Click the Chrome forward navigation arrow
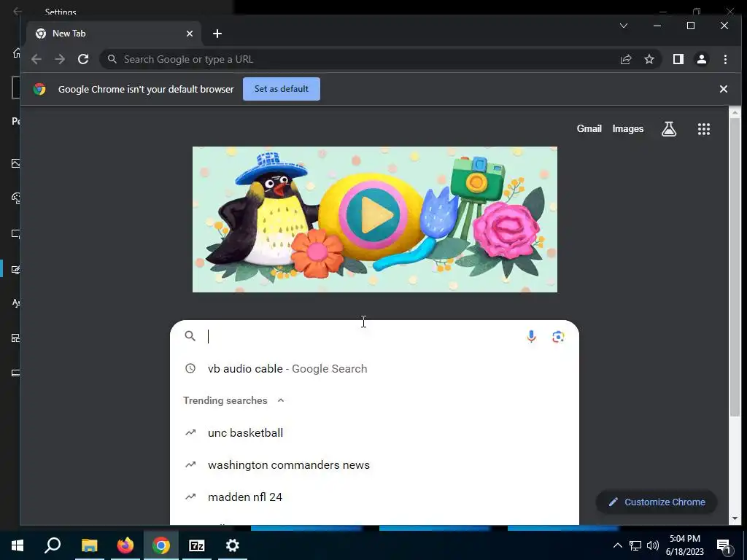Image resolution: width=747 pixels, height=560 pixels. [60, 59]
